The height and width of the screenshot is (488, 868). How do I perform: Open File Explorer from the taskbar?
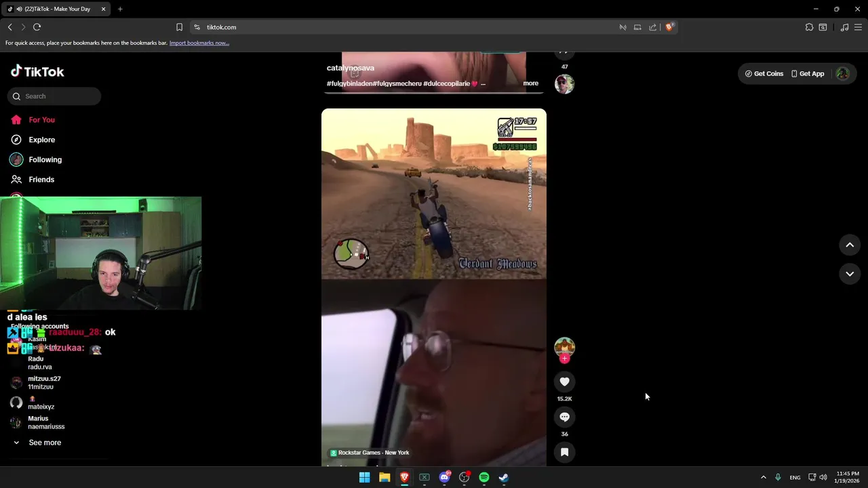pyautogui.click(x=384, y=477)
